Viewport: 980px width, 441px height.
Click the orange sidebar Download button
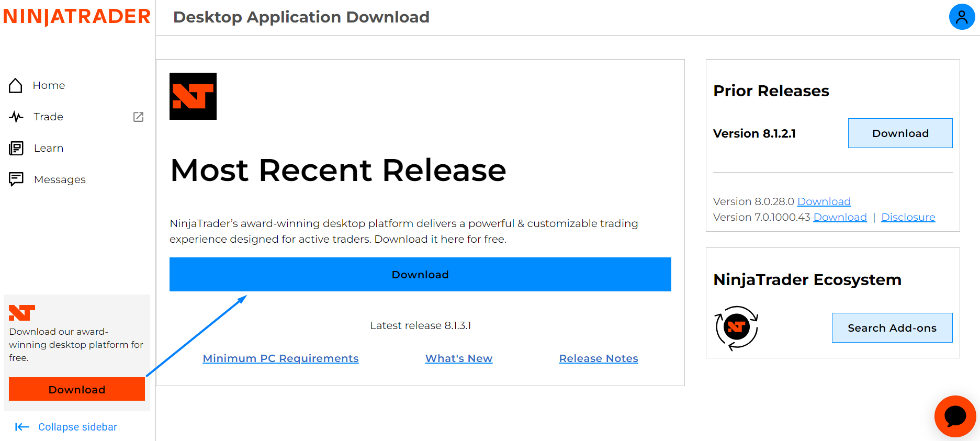point(77,389)
